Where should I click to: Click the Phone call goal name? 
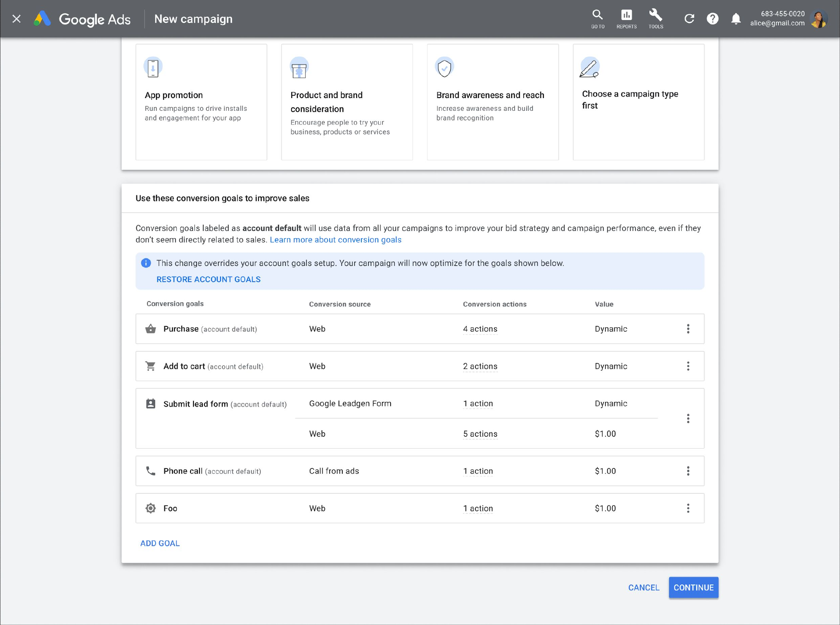[x=183, y=471]
